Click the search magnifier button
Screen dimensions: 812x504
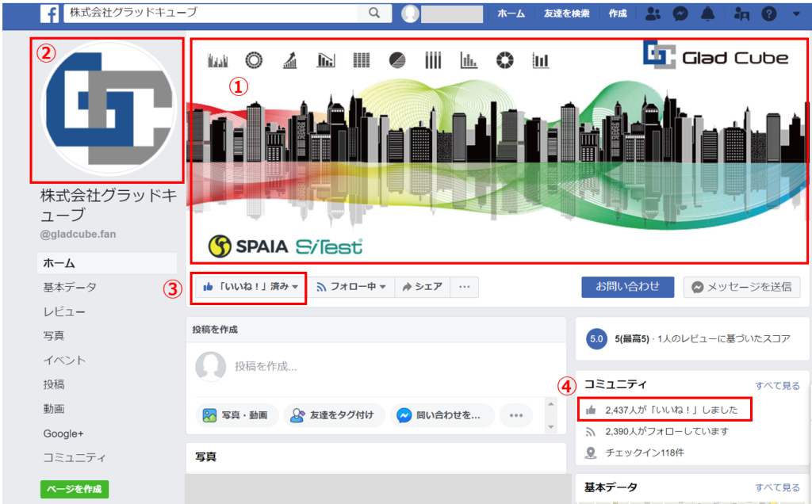tap(374, 13)
